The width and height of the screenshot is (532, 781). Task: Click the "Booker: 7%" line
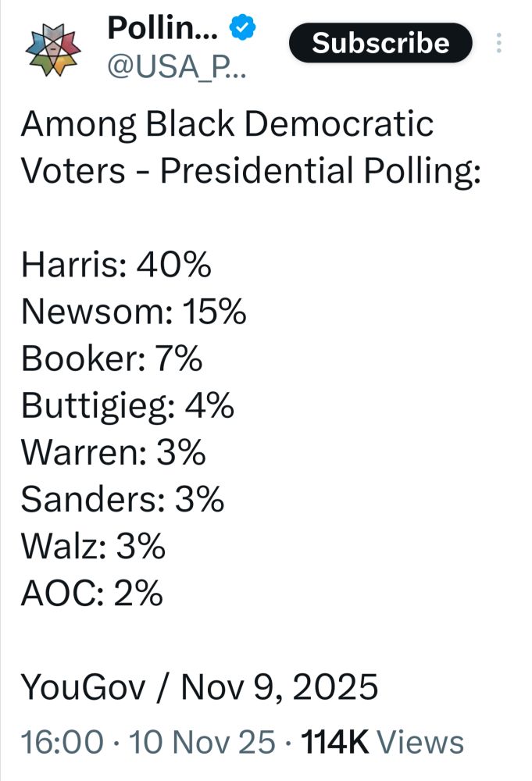pos(112,358)
